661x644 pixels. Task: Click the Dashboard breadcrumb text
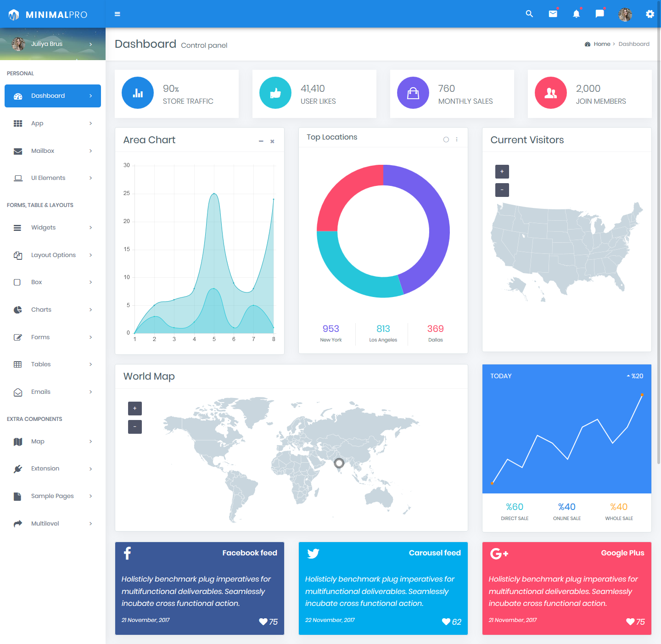pos(634,44)
